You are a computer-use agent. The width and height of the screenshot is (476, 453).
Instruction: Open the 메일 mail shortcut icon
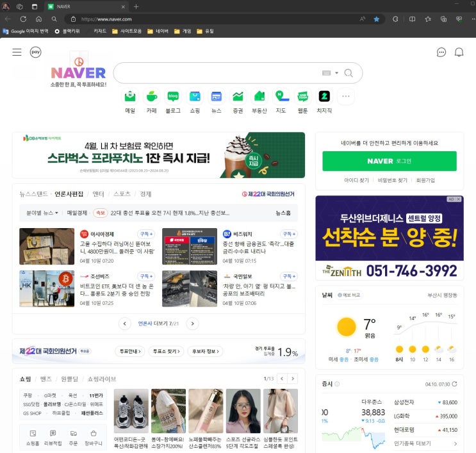pos(130,97)
